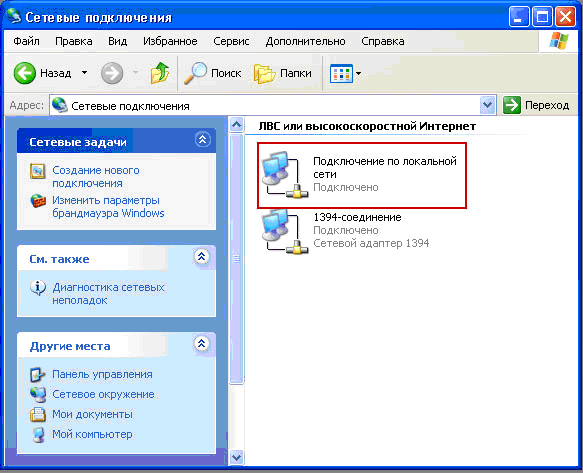Click the address field Сетевые подключения
The width and height of the screenshot is (583, 473).
tap(264, 106)
